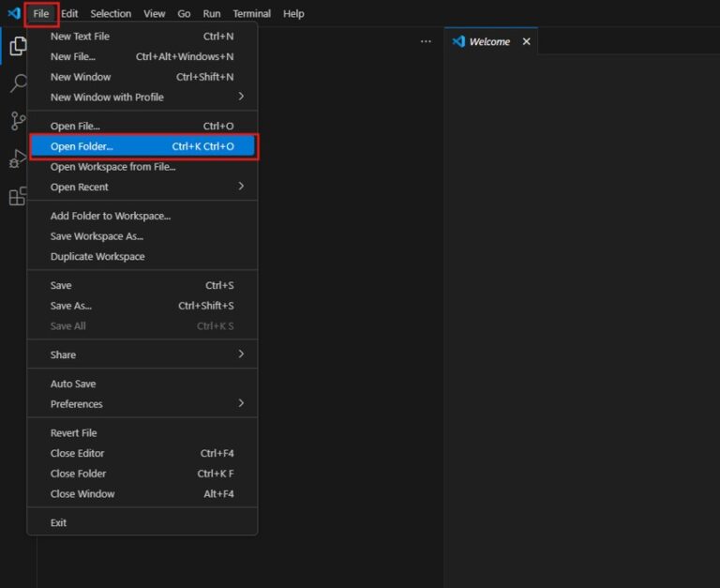Screen dimensions: 720x588
Task: Click Save As... in File menu
Action: pyautogui.click(x=71, y=306)
